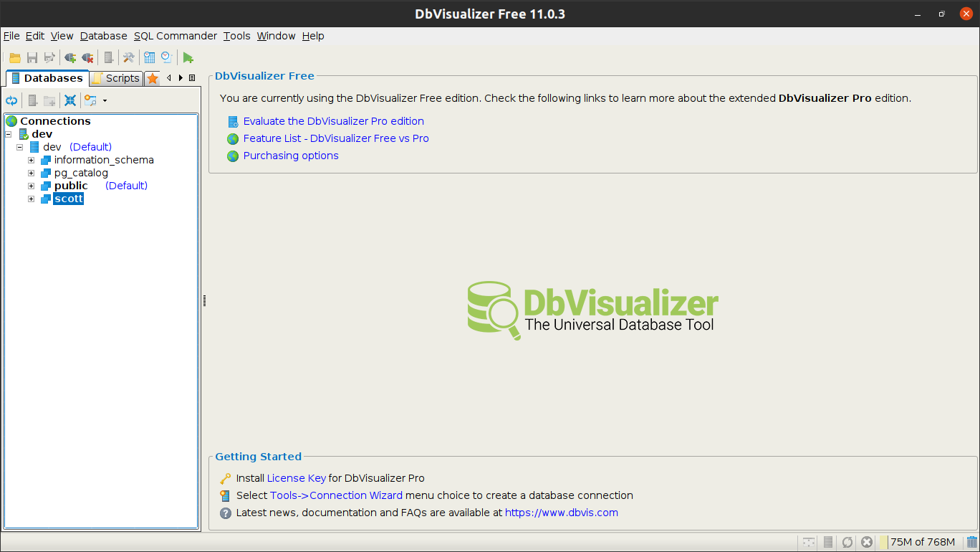The image size is (980, 552).
Task: Expand the public schema node
Action: coord(32,186)
